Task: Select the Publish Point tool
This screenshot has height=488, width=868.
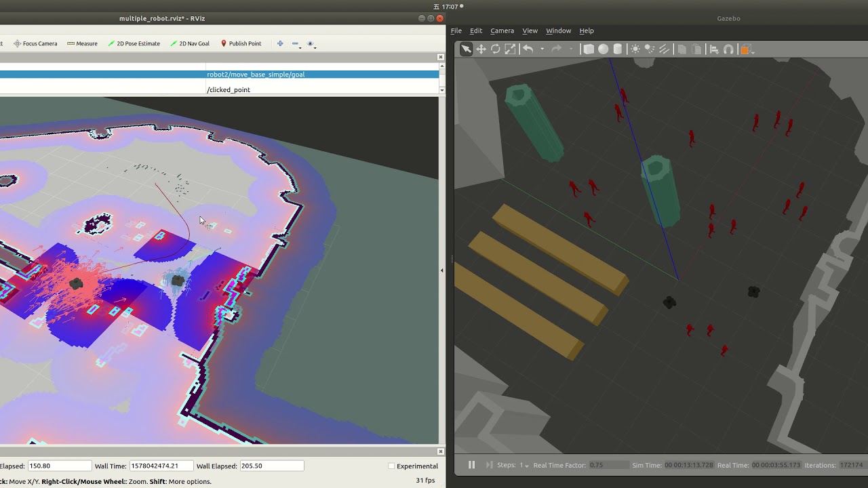Action: click(x=241, y=43)
